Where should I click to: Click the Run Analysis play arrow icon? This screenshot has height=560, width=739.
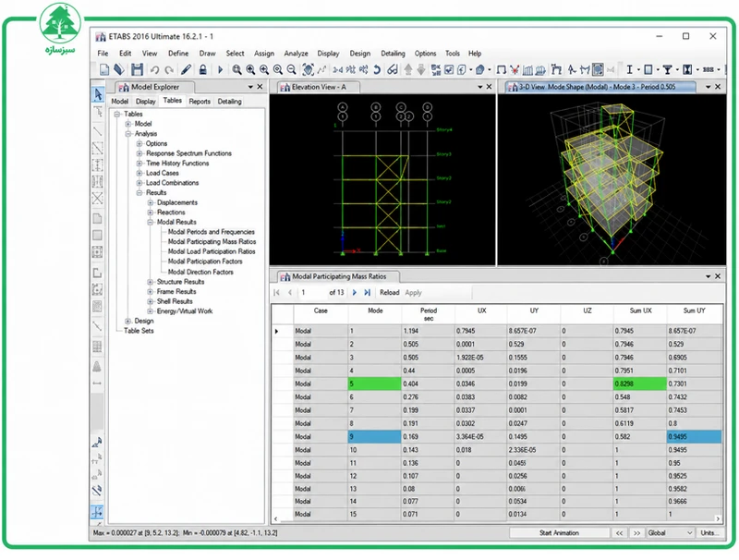[220, 69]
